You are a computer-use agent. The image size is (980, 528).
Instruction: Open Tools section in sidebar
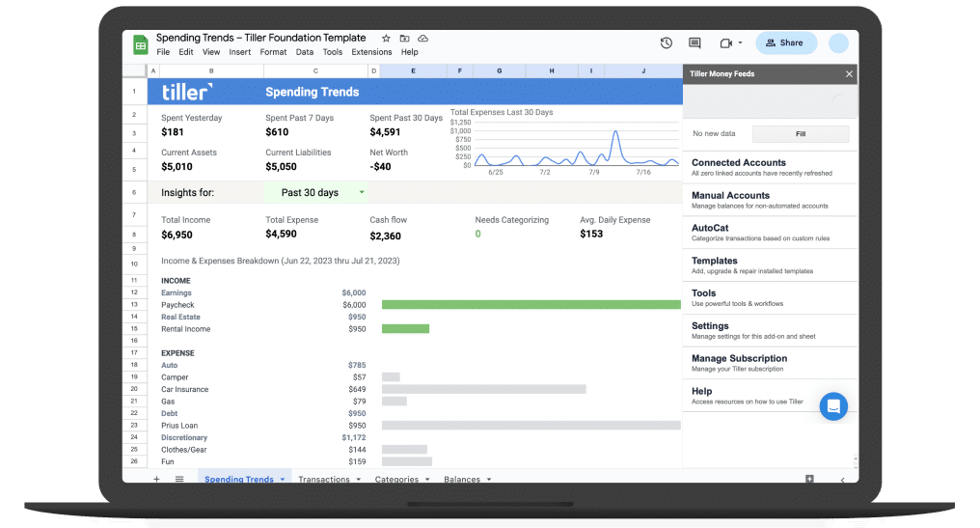point(770,297)
